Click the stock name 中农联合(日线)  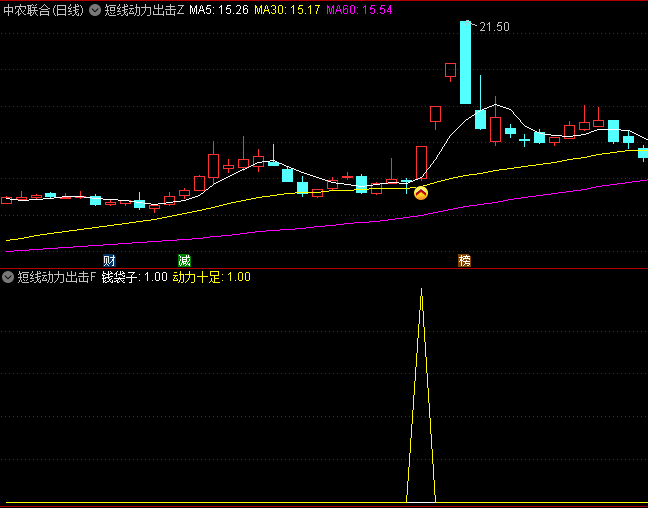tap(43, 9)
